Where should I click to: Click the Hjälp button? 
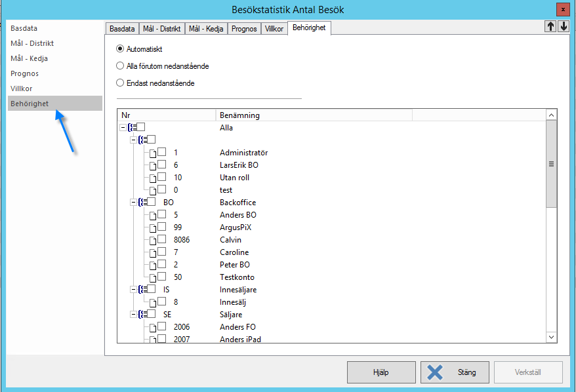coord(381,372)
